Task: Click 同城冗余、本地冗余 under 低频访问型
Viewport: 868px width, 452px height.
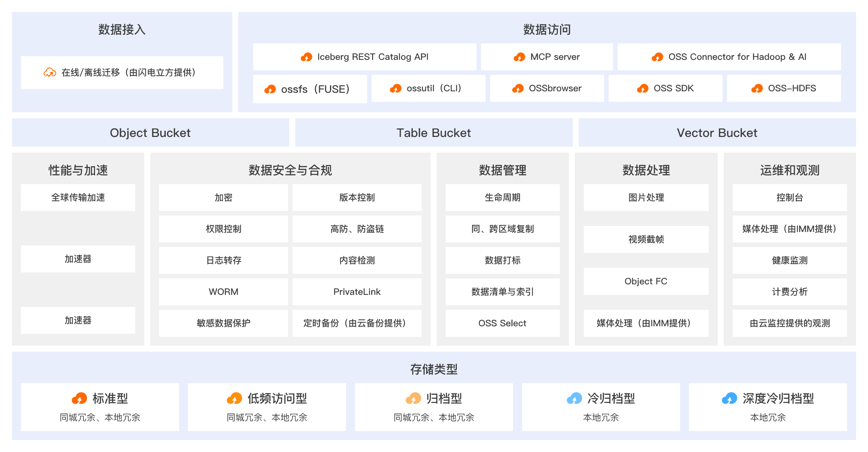Action: tap(267, 418)
